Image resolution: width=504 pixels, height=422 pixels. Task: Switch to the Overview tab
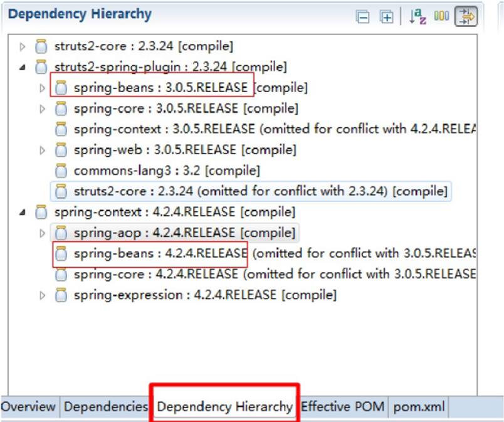tap(28, 406)
